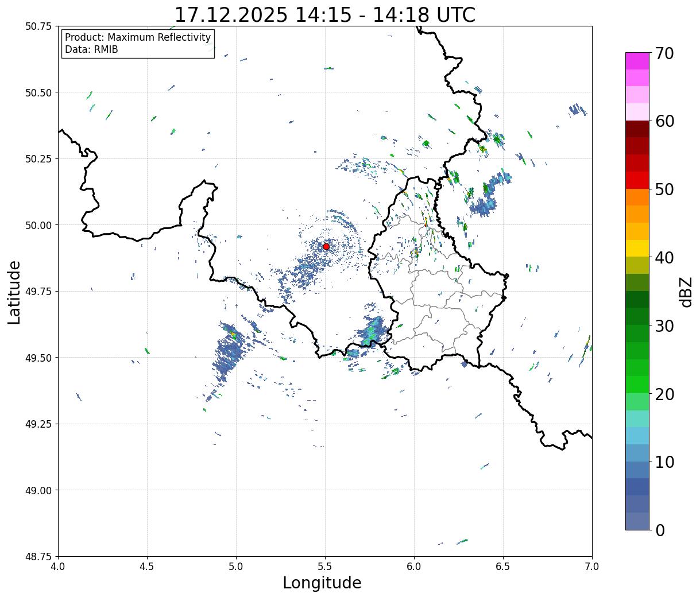Click the longitude tick label 6.5

503,567
